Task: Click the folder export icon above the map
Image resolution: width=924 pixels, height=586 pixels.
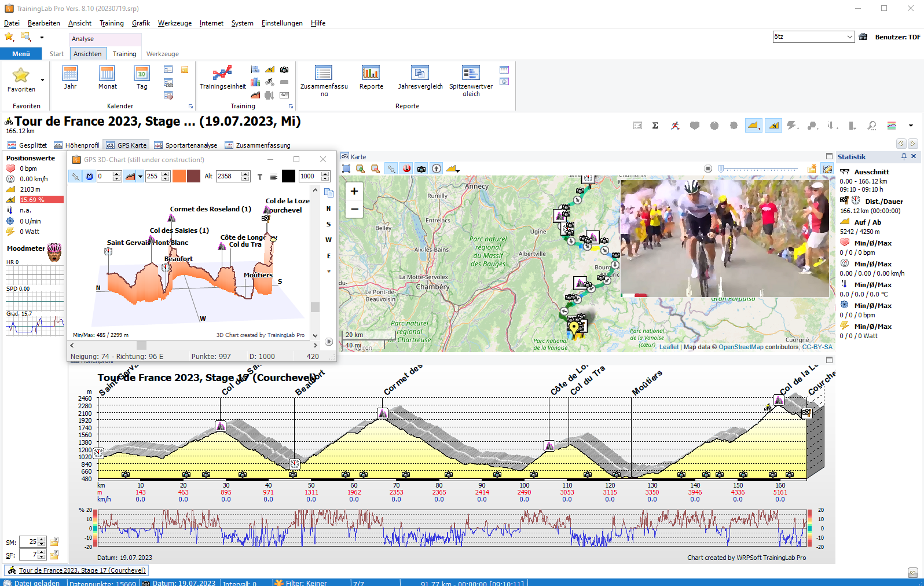Action: click(812, 169)
